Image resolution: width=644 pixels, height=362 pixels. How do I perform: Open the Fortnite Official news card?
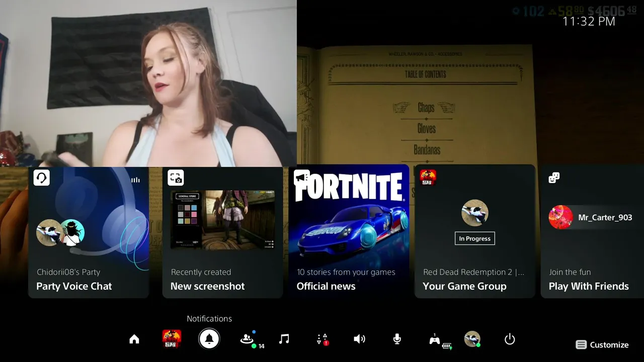click(349, 232)
